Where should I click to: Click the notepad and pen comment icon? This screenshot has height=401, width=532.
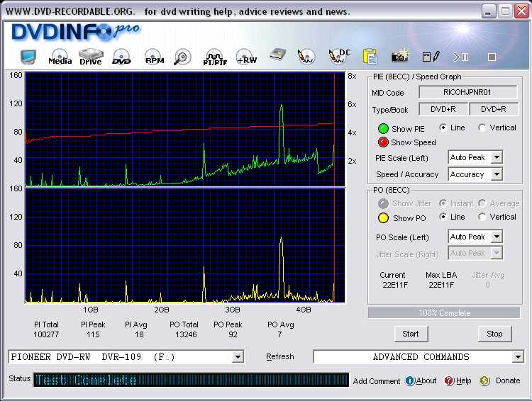pos(431,57)
